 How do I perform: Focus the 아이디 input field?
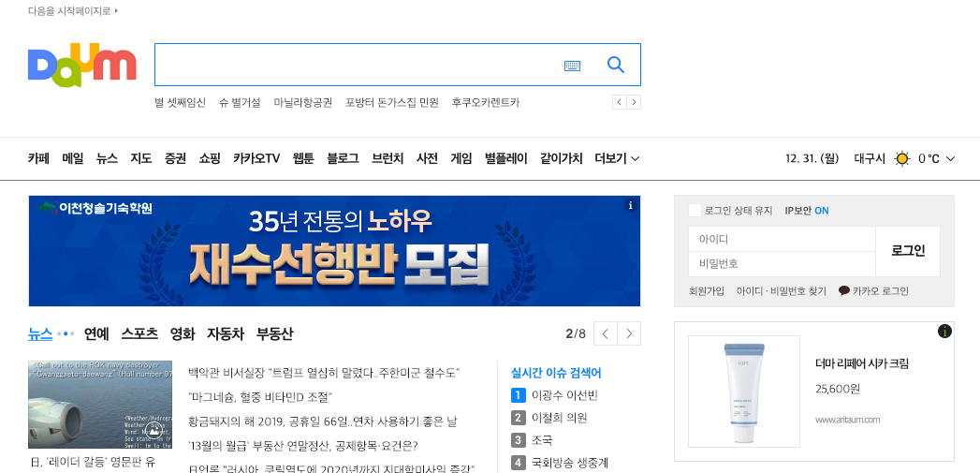pyautogui.click(x=782, y=239)
